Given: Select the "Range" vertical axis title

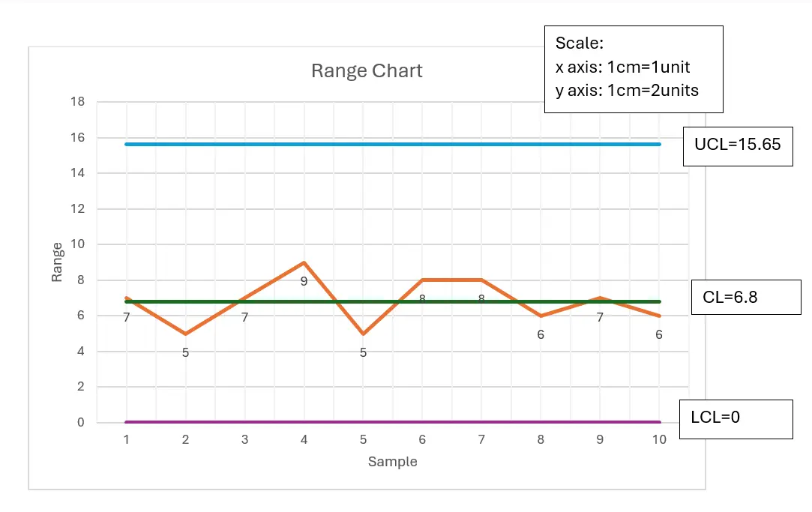Looking at the screenshot, I should [57, 262].
